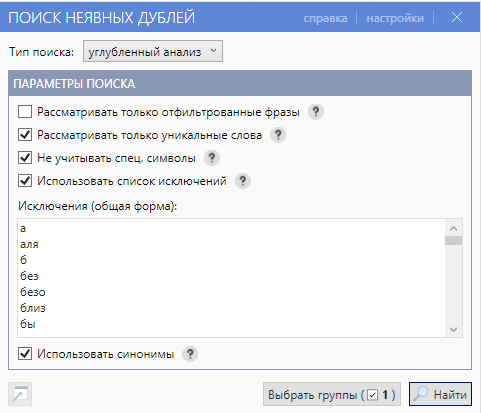Open the 'Тип поиска' dropdown
This screenshot has width=481, height=413.
(153, 51)
